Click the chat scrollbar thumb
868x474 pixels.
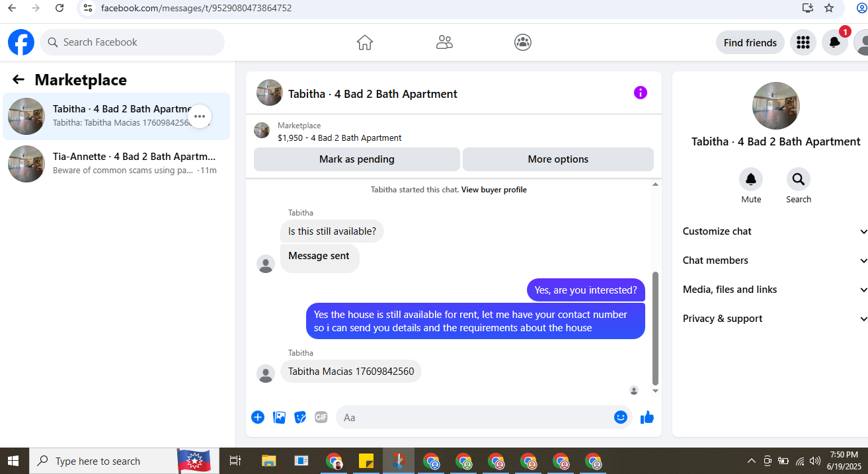[x=656, y=328]
